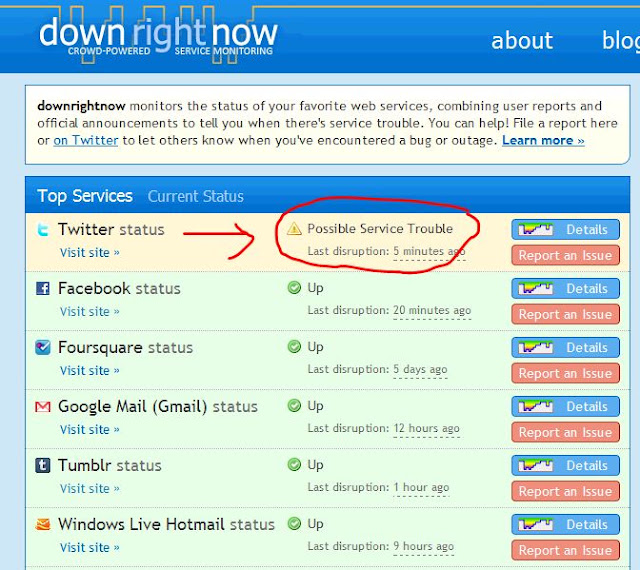
Task: Click the green Up checkmark for Facebook
Action: pyautogui.click(x=294, y=288)
